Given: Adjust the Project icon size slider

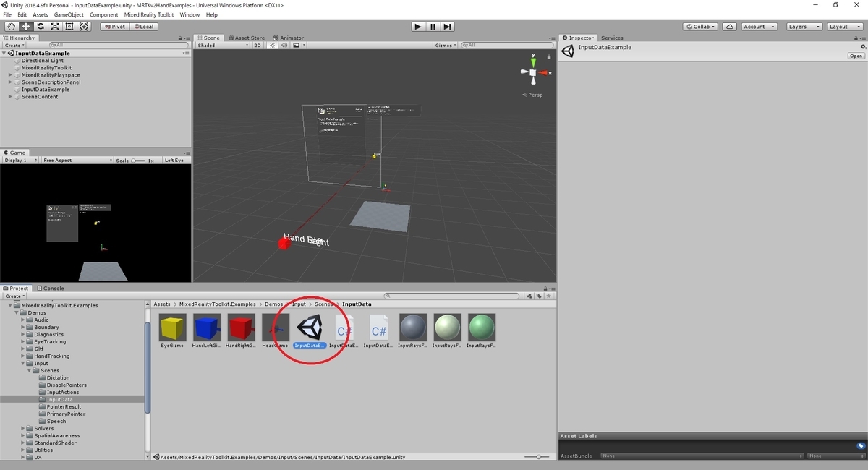Looking at the screenshot, I should [x=538, y=457].
